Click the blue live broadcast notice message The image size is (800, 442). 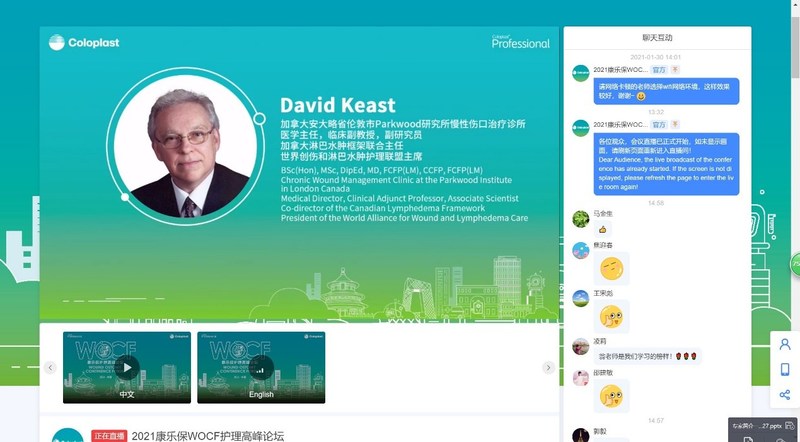click(668, 164)
